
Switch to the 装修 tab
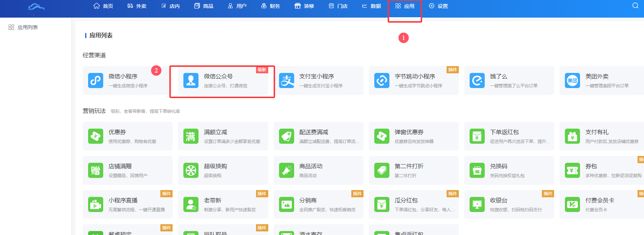point(304,6)
